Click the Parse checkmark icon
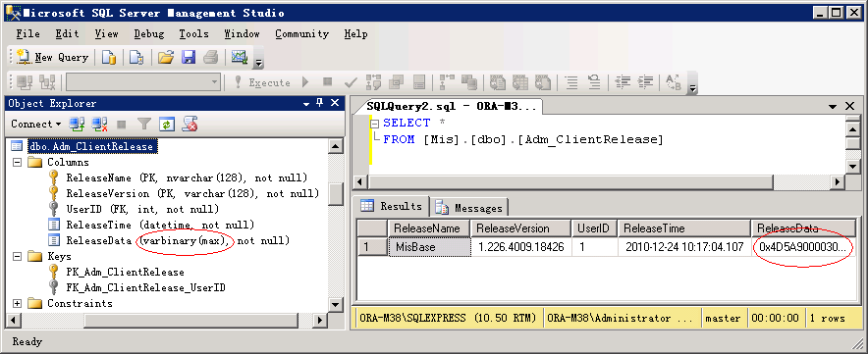The width and height of the screenshot is (868, 354). [x=351, y=82]
